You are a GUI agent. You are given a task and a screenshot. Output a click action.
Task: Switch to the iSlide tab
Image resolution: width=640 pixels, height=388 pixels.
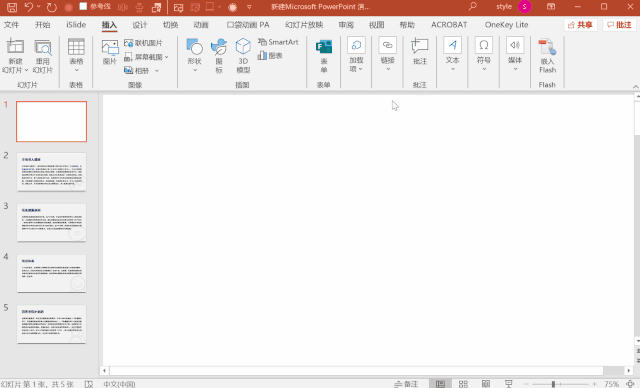(x=76, y=25)
